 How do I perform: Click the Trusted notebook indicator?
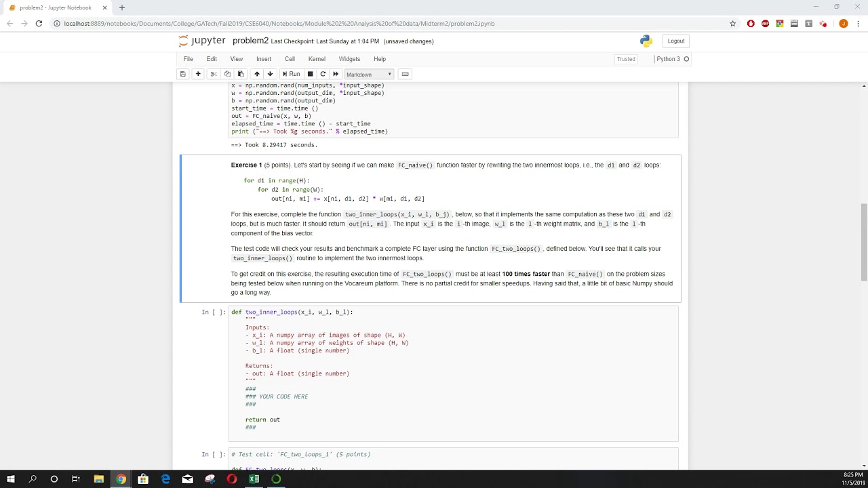click(x=626, y=59)
